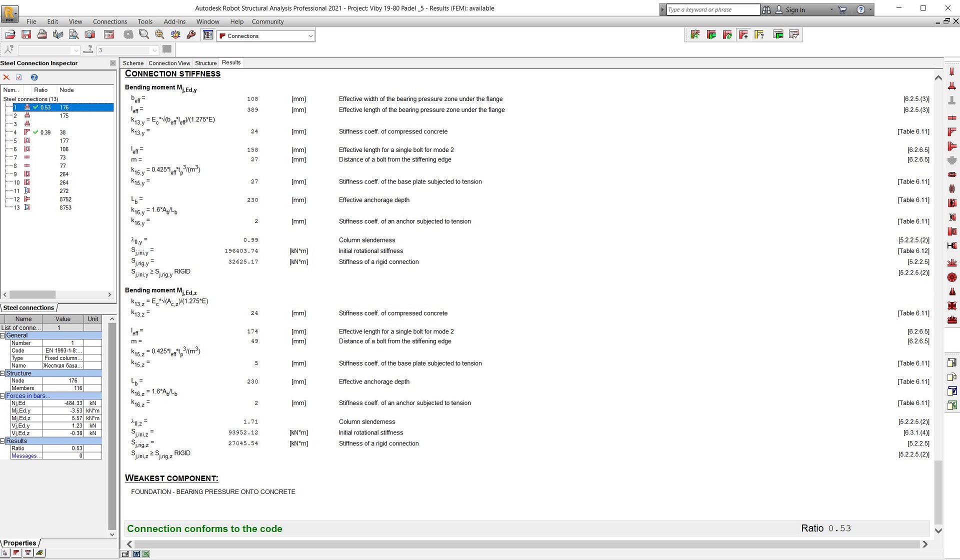Click the zoom window magnifier icon
This screenshot has width=960, height=560.
pyautogui.click(x=144, y=34)
